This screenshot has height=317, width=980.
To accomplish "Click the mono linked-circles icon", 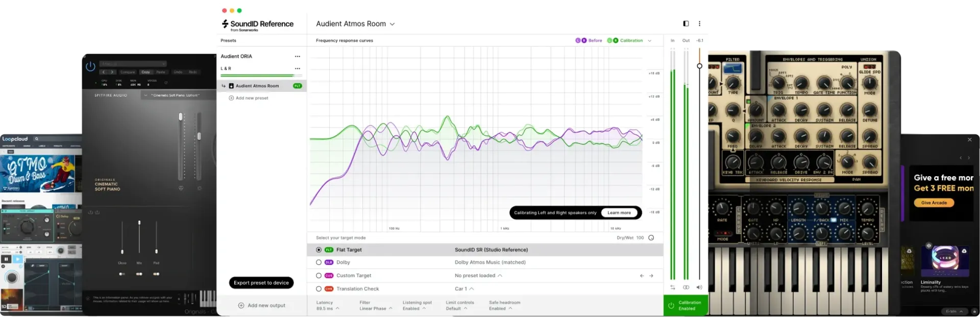I will pos(686,287).
